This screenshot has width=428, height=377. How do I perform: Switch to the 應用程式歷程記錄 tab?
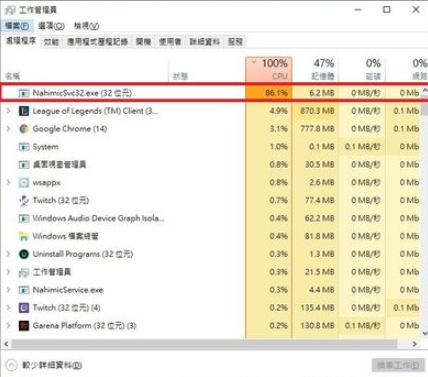97,42
